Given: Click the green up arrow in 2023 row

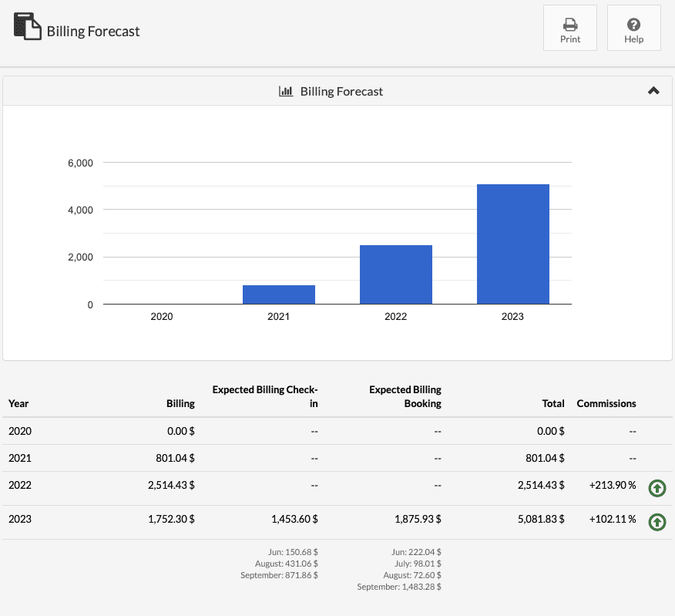Looking at the screenshot, I should point(657,522).
